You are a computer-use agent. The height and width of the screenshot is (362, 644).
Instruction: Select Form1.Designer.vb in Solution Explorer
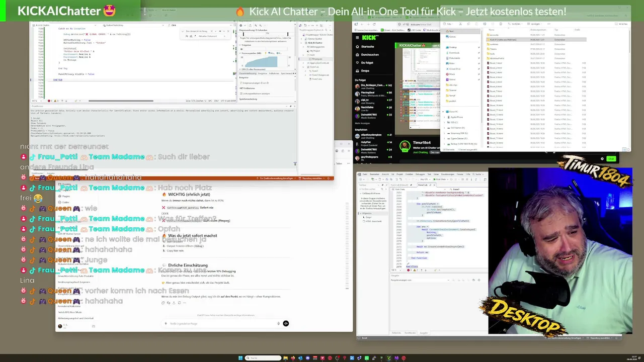(x=321, y=75)
